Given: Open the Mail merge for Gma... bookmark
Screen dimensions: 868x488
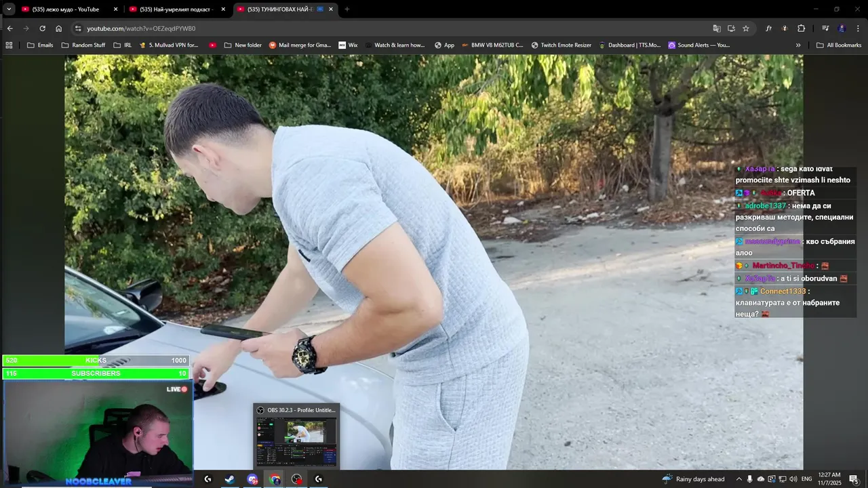Looking at the screenshot, I should click(300, 45).
